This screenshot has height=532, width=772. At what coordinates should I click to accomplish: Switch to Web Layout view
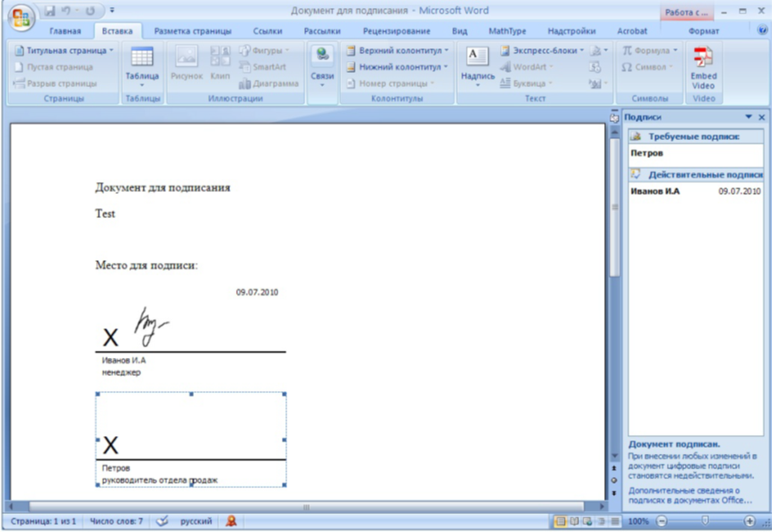pyautogui.click(x=587, y=521)
